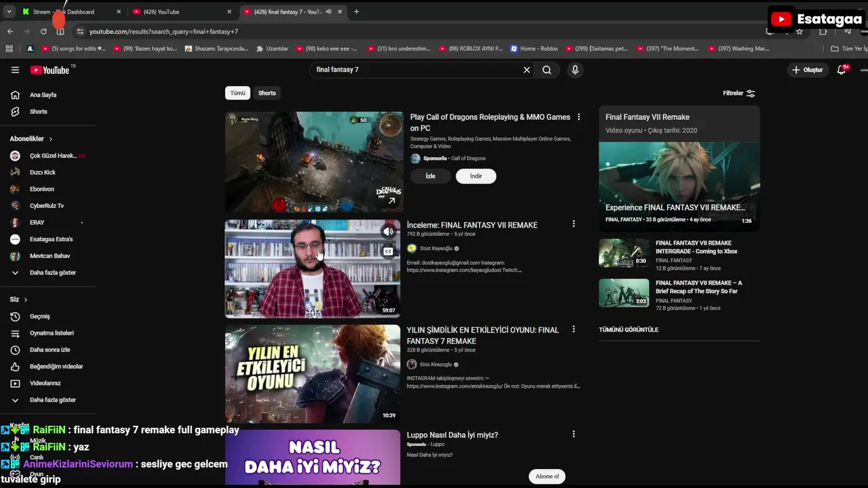
Task: Open CyberRulz Tv channel subscription
Action: click(47, 205)
